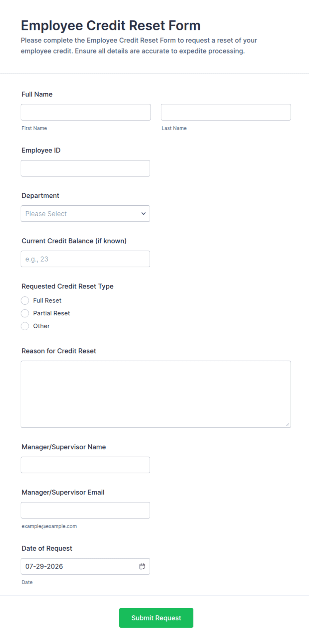Click the Date of Request field
This screenshot has width=309, height=644.
point(85,566)
